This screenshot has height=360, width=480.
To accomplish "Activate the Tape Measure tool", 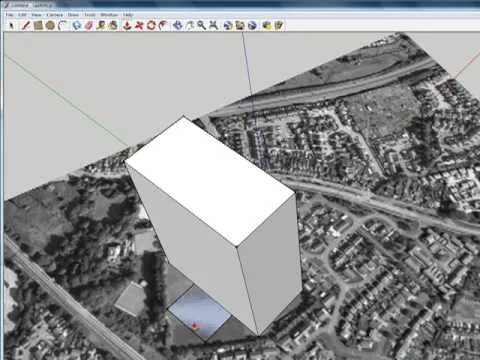I will (x=101, y=25).
